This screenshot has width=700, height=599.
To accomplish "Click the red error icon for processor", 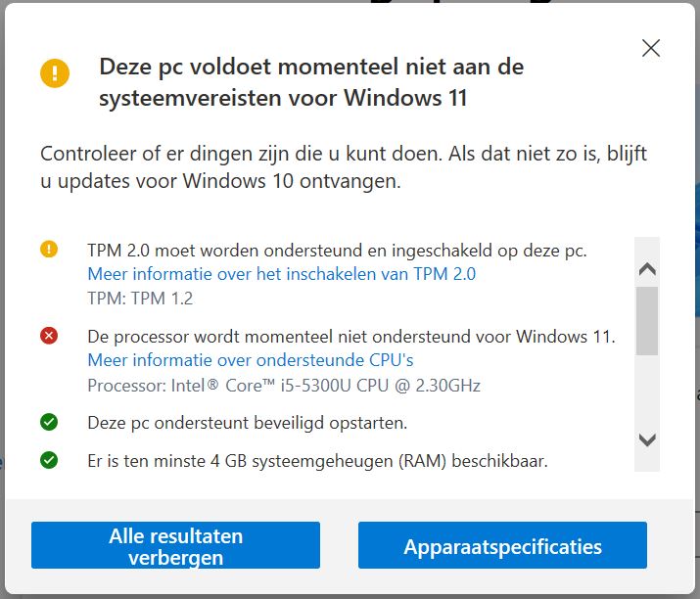I will 49,336.
